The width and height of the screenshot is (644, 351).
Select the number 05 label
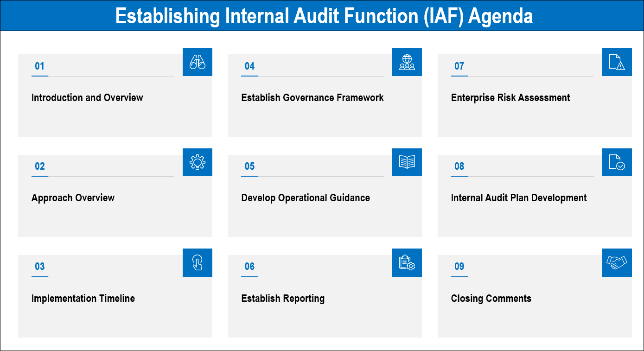pyautogui.click(x=249, y=166)
